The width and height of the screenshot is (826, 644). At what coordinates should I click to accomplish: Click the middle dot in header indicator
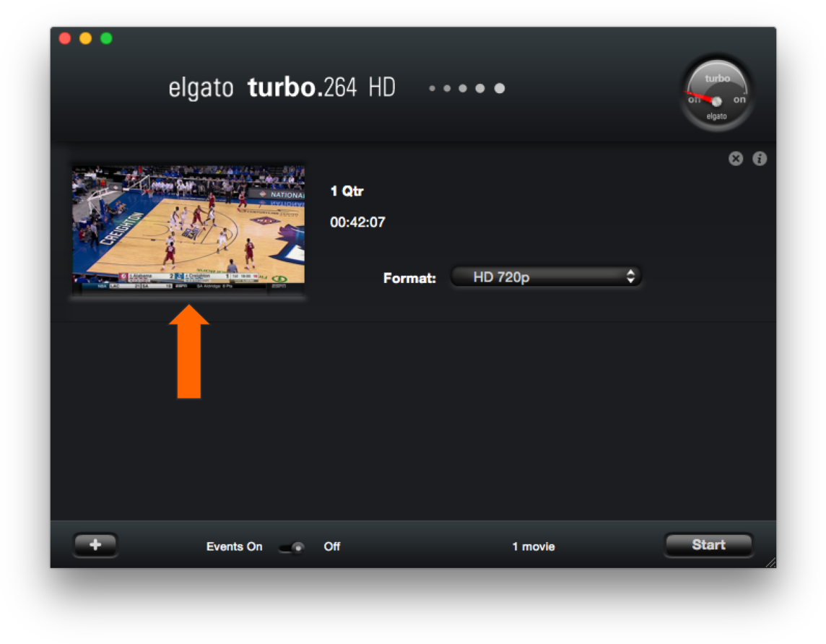tap(463, 88)
